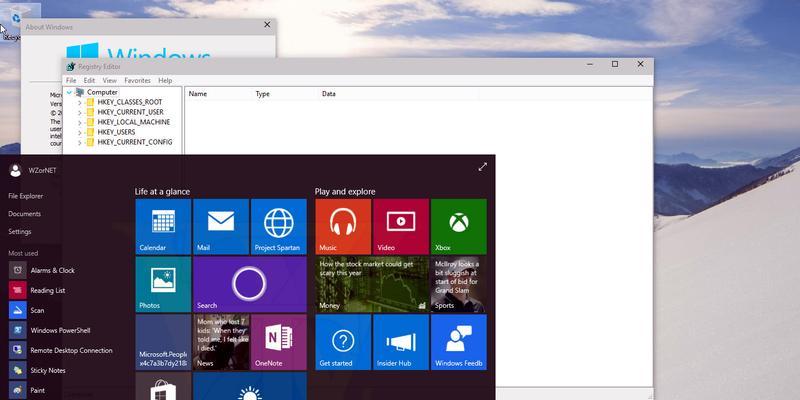Click the Type column header
Viewport: 800px width, 400px height.
tap(285, 94)
